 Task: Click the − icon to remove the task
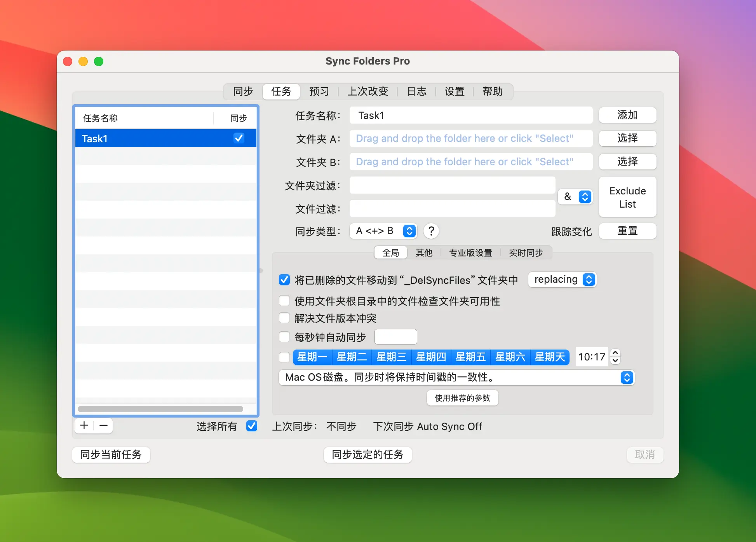[103, 425]
